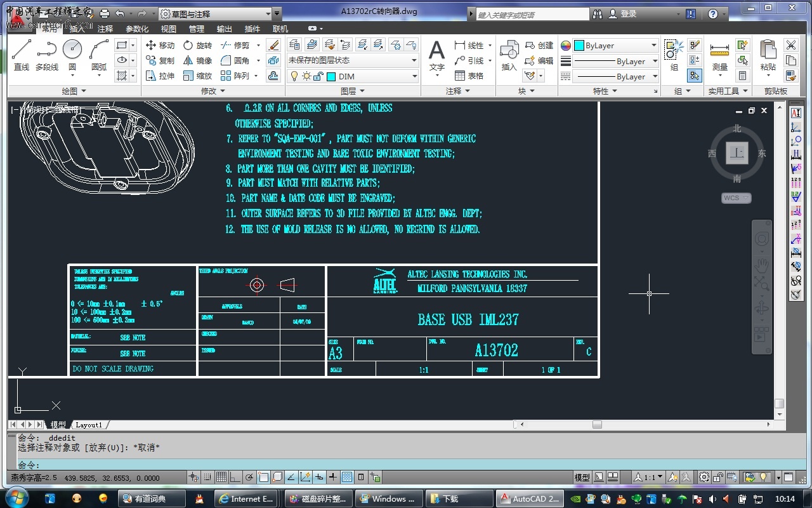Switch to the 注释 ribbon tab
The image size is (812, 508).
[105, 29]
